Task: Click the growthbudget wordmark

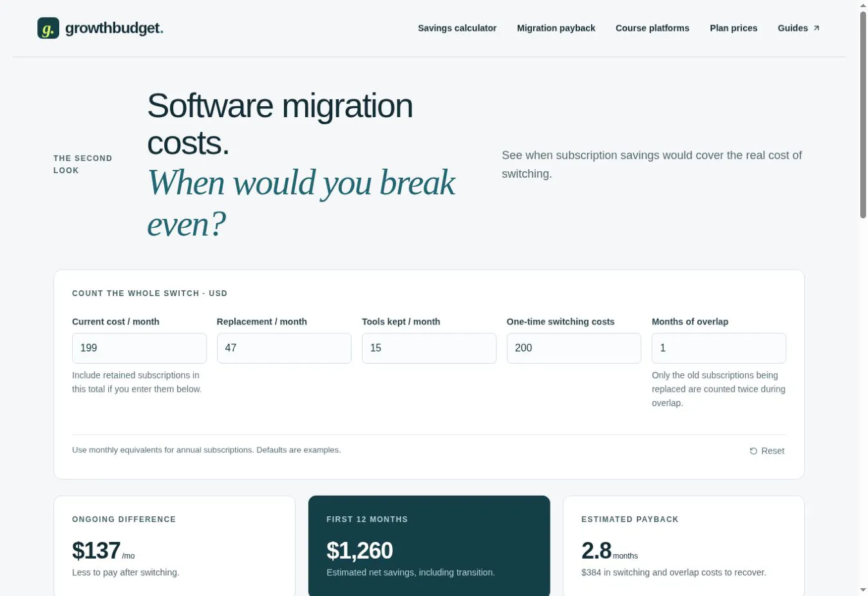Action: pyautogui.click(x=115, y=28)
